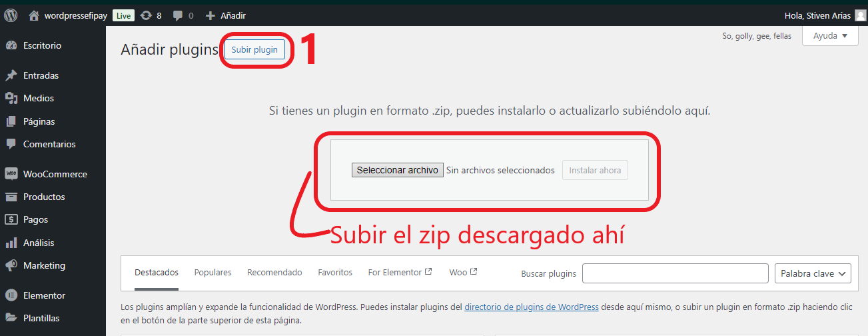
Task: Open the updates icon showing 8
Action: [147, 15]
